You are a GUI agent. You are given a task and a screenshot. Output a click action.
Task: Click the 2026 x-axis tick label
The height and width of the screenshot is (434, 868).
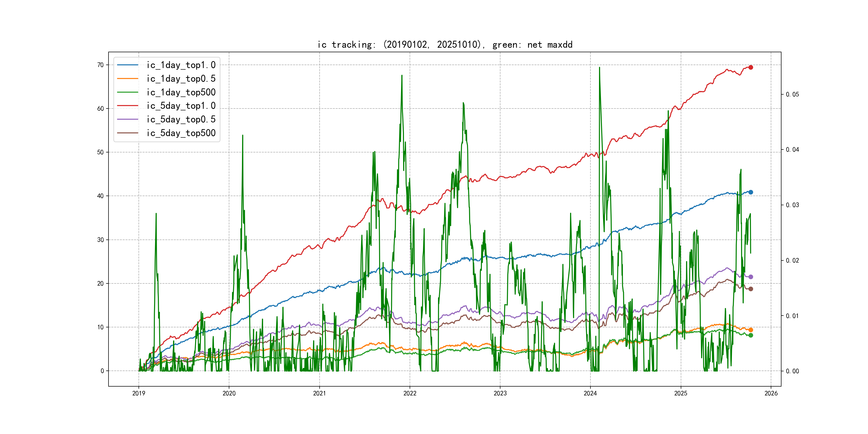(x=771, y=393)
